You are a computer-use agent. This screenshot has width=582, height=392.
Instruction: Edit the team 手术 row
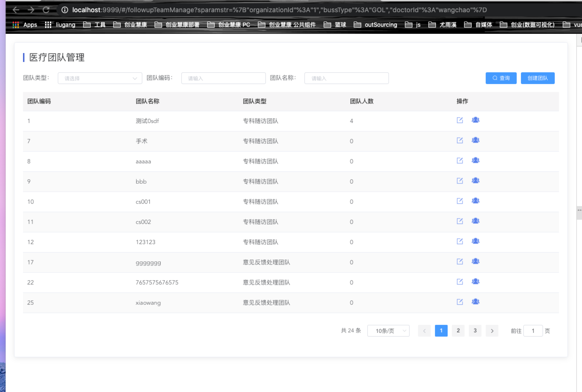[x=460, y=141]
